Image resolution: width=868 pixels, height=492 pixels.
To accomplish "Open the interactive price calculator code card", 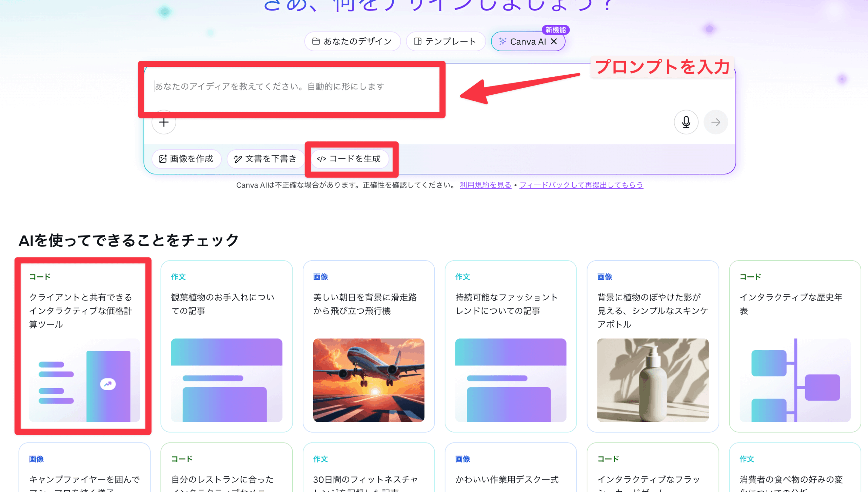I will pos(83,346).
